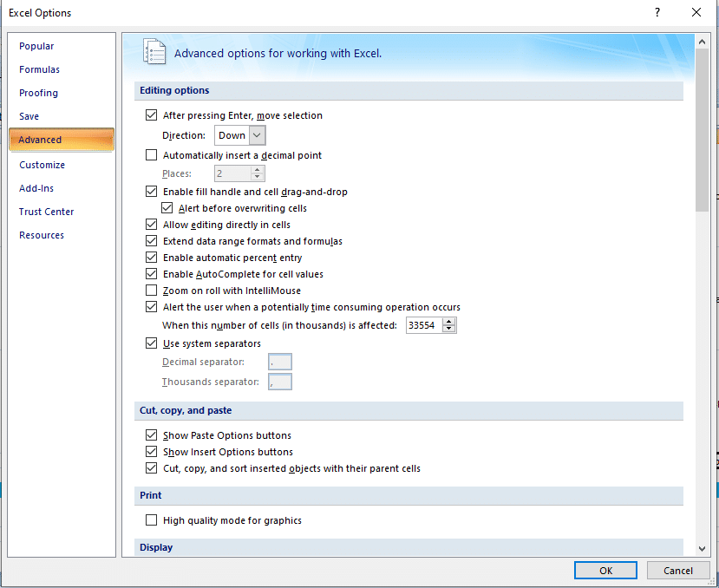Image resolution: width=719 pixels, height=588 pixels.
Task: Open the Direction dropdown
Action: pyautogui.click(x=257, y=135)
